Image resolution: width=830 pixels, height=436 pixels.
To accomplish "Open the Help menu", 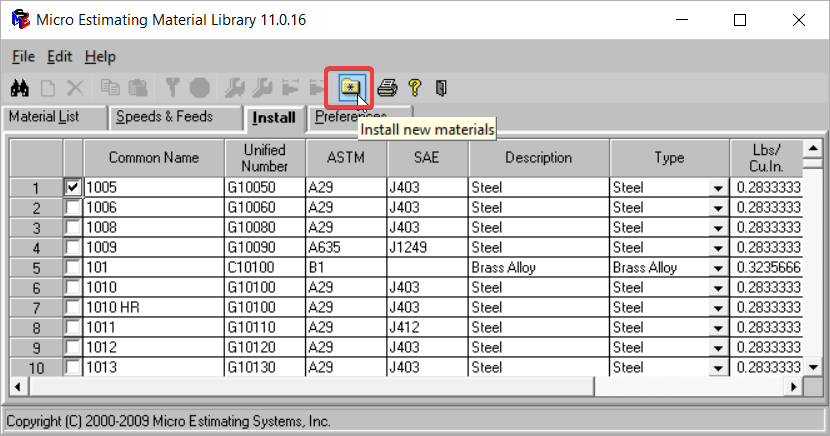I will (x=100, y=57).
